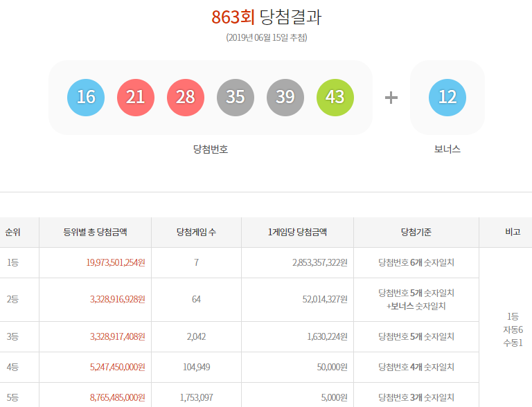
Task: Click the 순위 column header
Action: (13, 232)
